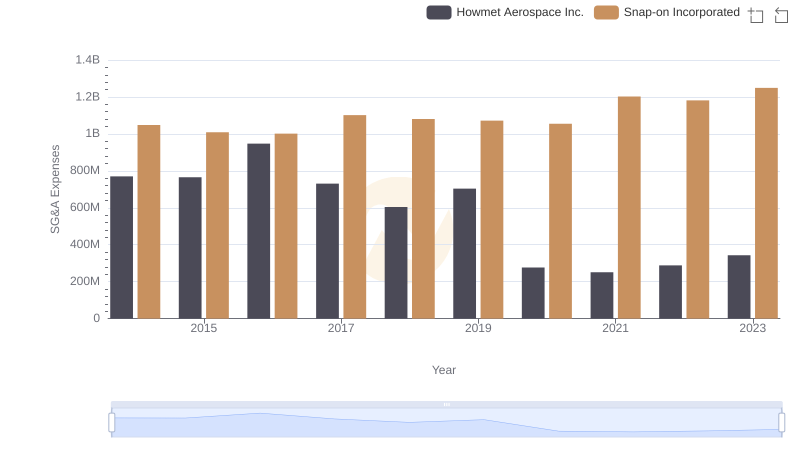The width and height of the screenshot is (800, 461).
Task: Click the 200M y-axis label
Action: click(85, 281)
